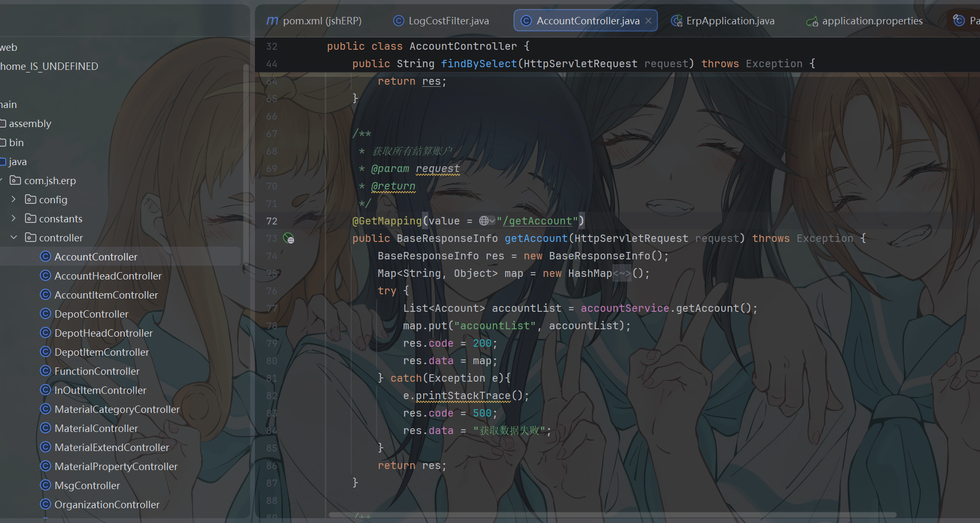Expand the config package chevron
This screenshot has height=523, width=980.
click(14, 200)
